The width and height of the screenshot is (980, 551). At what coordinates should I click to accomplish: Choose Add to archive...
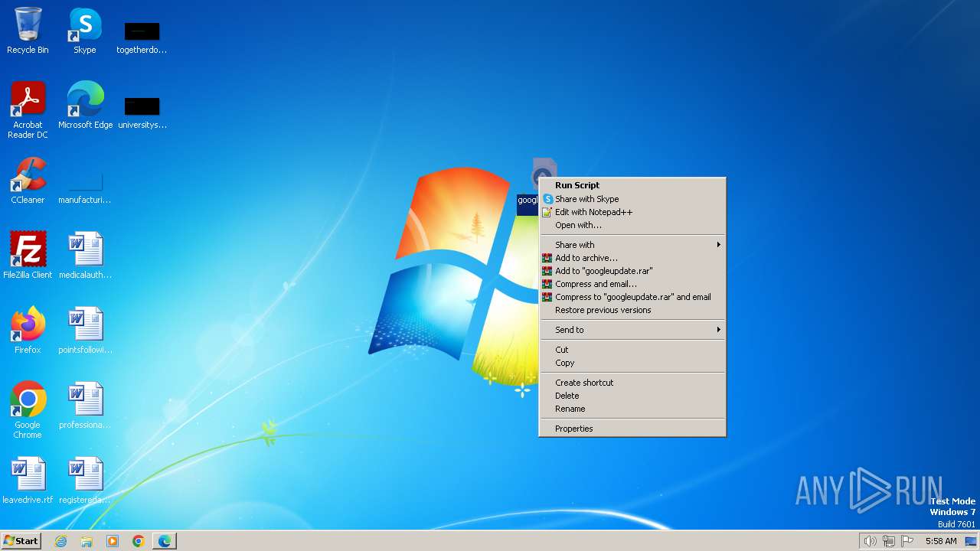pyautogui.click(x=632, y=258)
